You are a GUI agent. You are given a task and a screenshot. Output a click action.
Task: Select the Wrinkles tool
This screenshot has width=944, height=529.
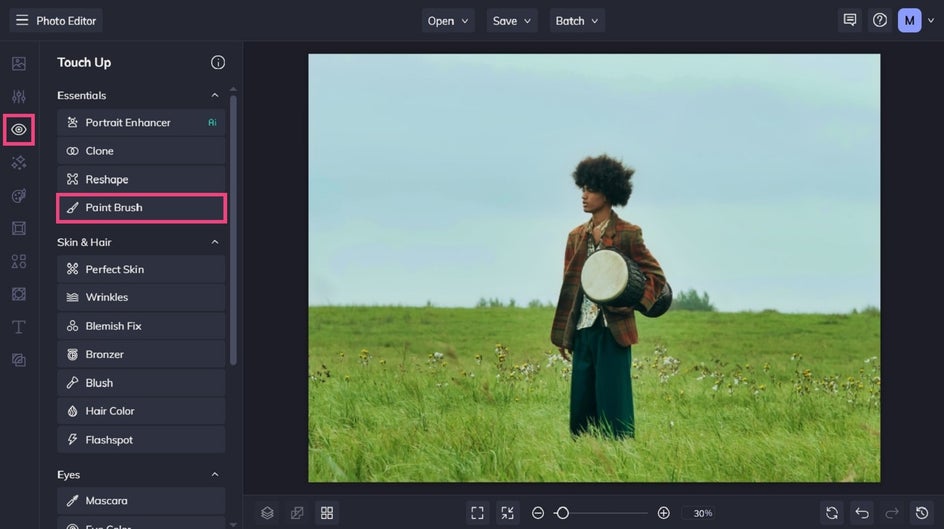click(141, 297)
